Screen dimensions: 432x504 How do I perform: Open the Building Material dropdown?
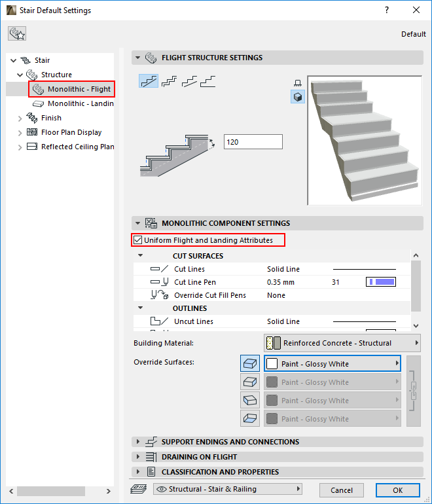click(x=342, y=343)
